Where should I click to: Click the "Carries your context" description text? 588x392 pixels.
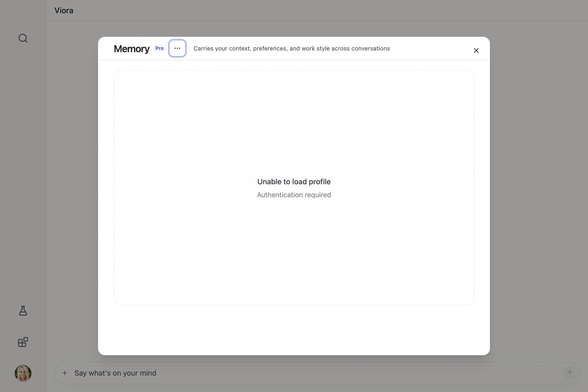pos(292,48)
